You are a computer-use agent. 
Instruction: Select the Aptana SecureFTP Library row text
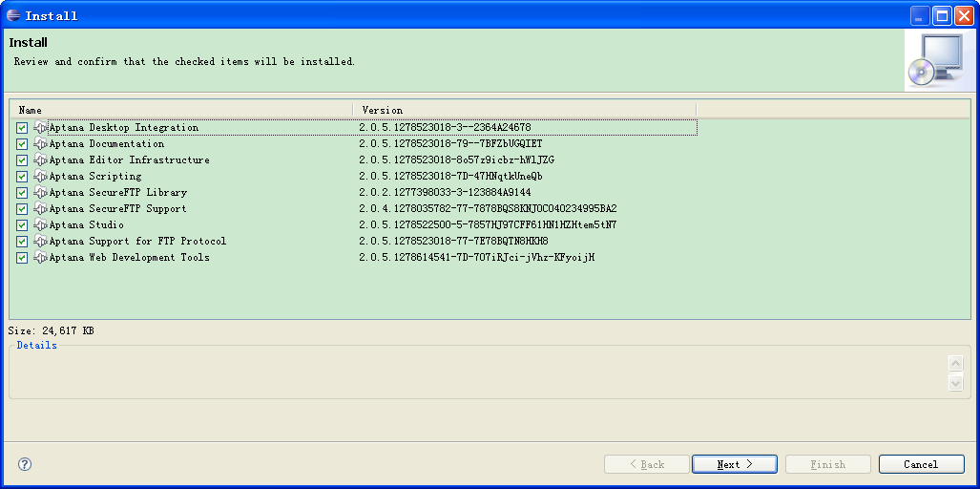pos(118,193)
